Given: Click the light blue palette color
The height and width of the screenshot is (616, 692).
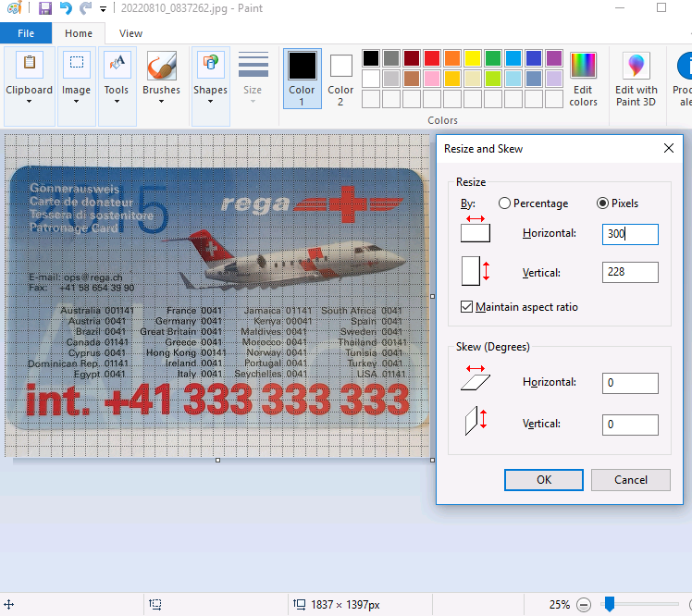Looking at the screenshot, I should (513, 79).
